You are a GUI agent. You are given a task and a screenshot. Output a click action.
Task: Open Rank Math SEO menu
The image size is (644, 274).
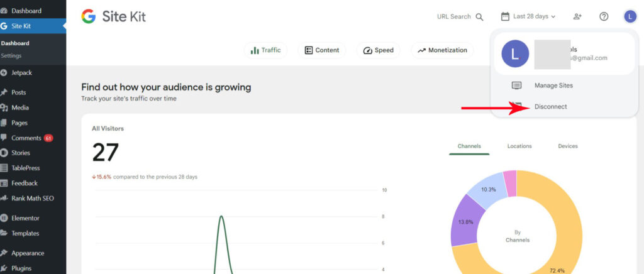(x=33, y=198)
